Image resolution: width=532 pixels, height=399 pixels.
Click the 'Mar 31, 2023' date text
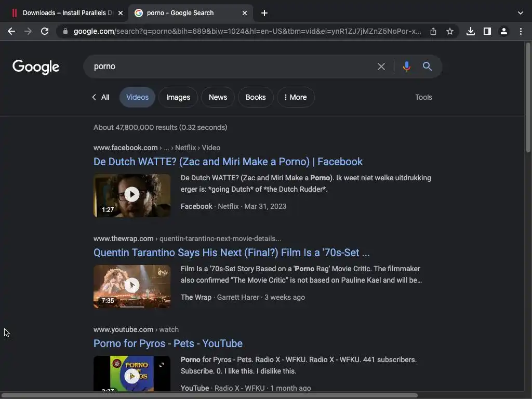(265, 207)
